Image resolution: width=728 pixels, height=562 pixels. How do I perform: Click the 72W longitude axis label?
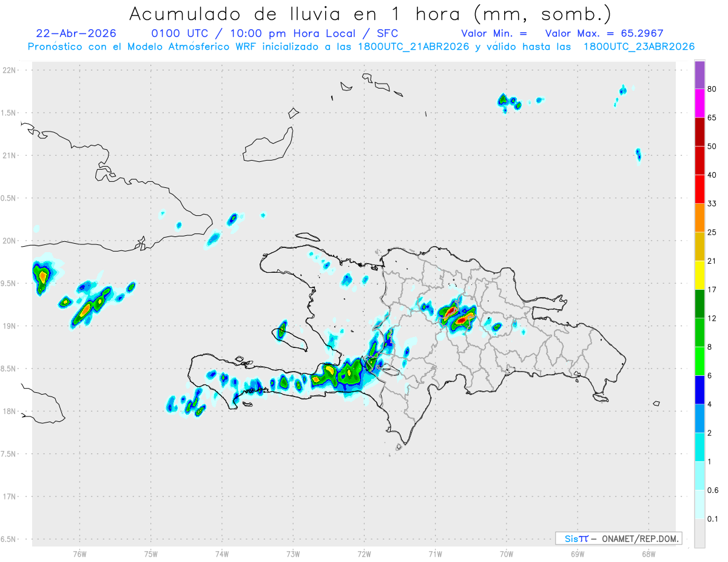364,554
